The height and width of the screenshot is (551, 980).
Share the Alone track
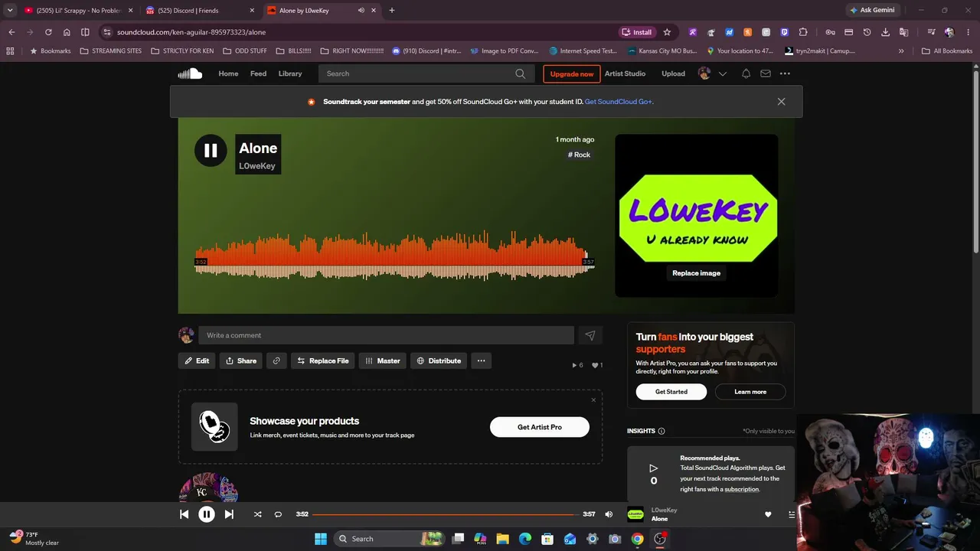(x=241, y=360)
